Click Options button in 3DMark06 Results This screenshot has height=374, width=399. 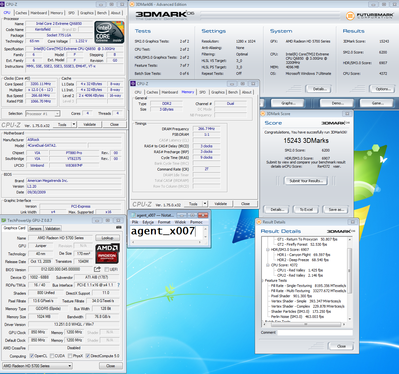[x=383, y=89]
